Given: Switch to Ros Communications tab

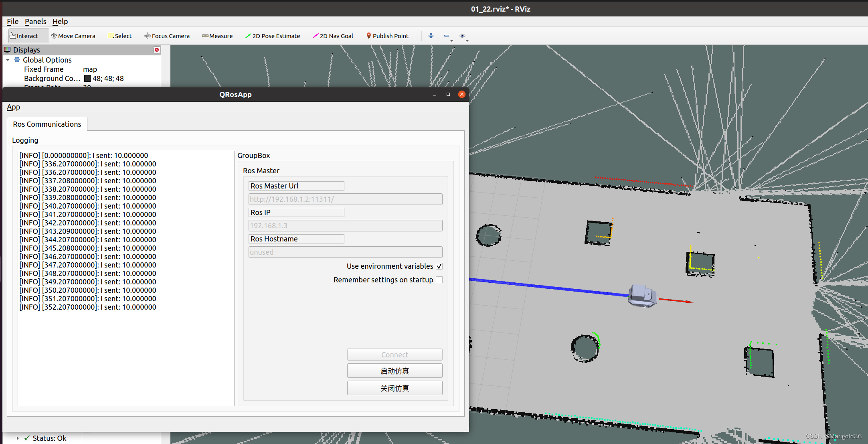Looking at the screenshot, I should pos(47,124).
